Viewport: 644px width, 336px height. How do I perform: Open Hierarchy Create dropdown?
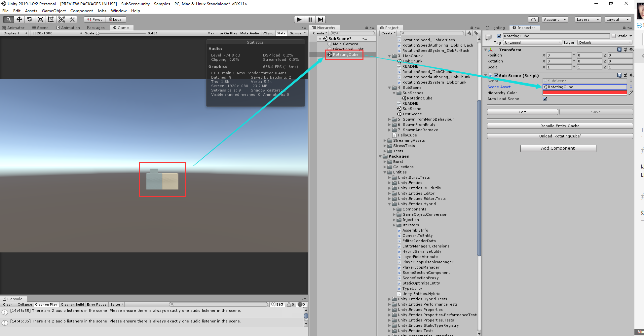(320, 33)
